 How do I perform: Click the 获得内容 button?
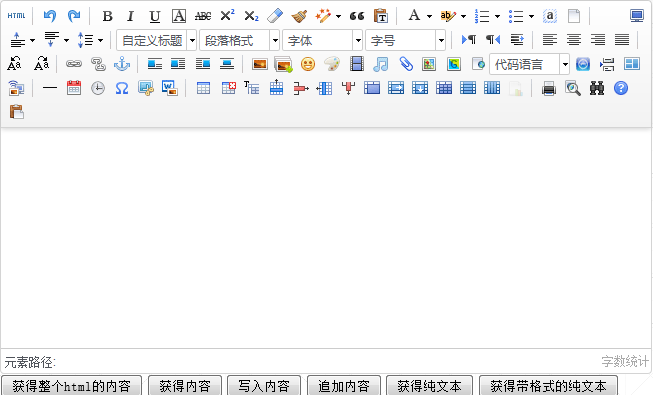coord(185,386)
